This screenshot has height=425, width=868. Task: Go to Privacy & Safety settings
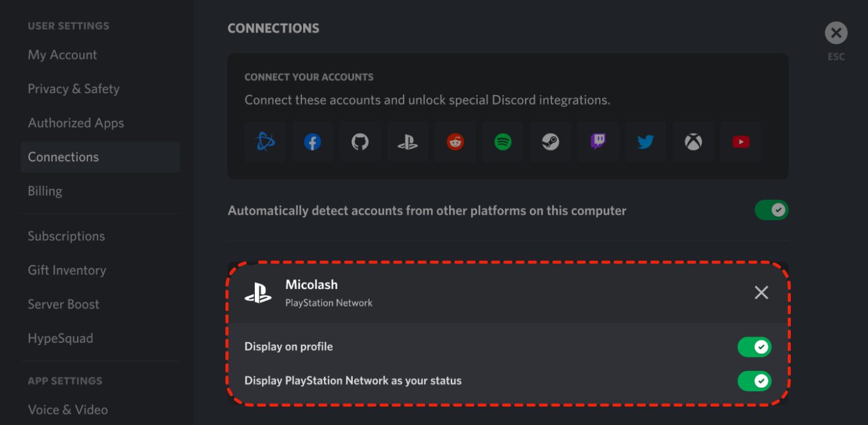74,89
